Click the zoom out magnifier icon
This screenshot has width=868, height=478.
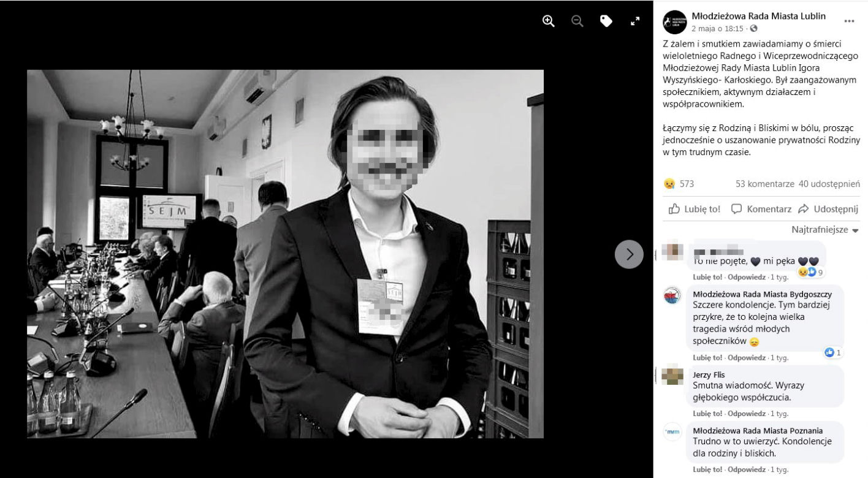pyautogui.click(x=577, y=21)
